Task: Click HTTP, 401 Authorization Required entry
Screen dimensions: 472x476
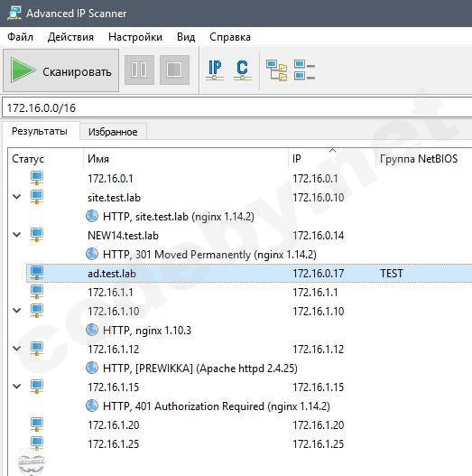Action: [x=217, y=406]
